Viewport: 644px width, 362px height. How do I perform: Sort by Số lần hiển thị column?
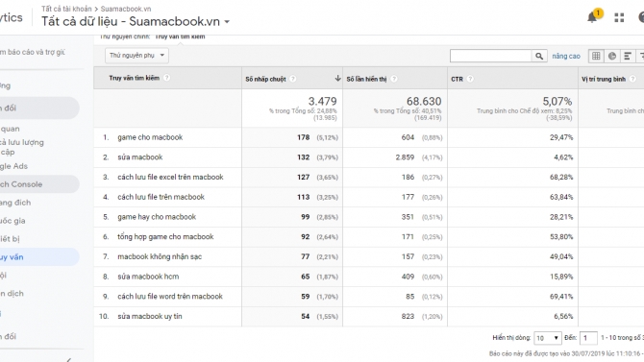(366, 79)
